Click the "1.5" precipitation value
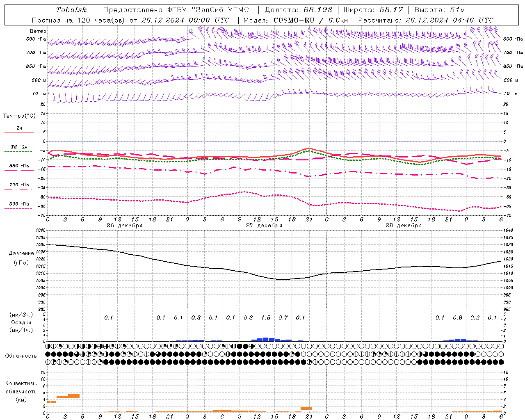 point(266,317)
